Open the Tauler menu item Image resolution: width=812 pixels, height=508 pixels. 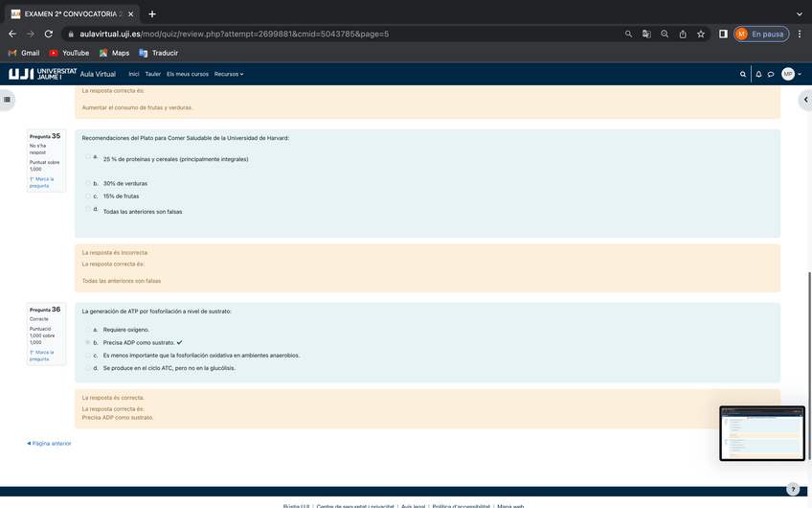tap(152, 74)
